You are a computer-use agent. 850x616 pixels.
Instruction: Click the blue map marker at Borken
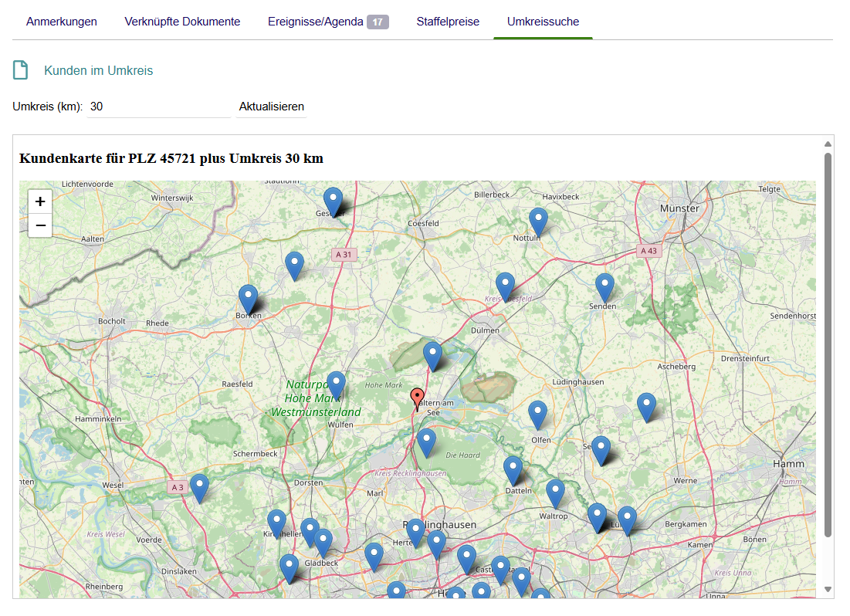click(248, 298)
